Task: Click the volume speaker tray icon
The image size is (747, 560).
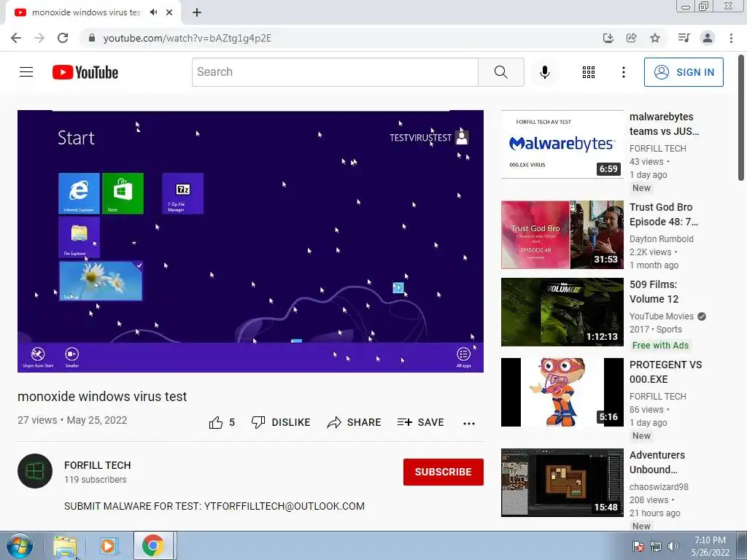Action: [x=673, y=546]
